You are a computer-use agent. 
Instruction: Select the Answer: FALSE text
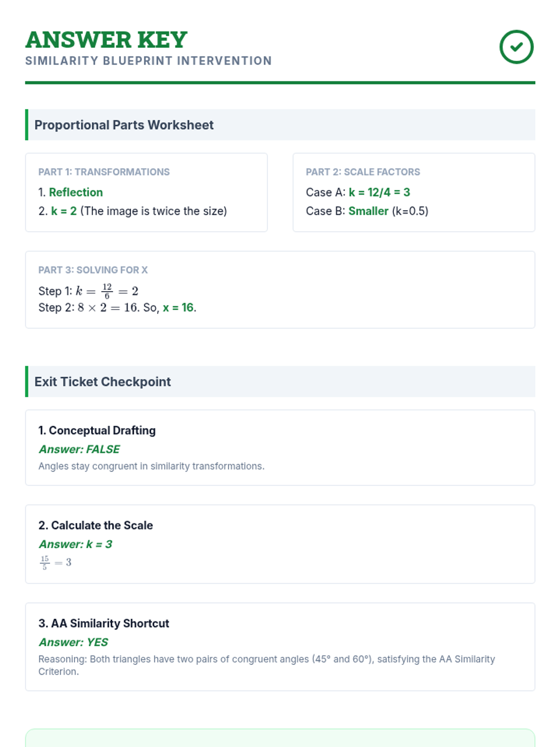click(x=79, y=449)
